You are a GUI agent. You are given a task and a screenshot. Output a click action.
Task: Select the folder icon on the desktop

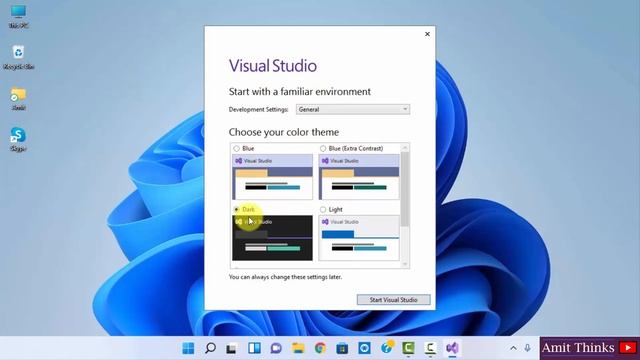coord(18,99)
